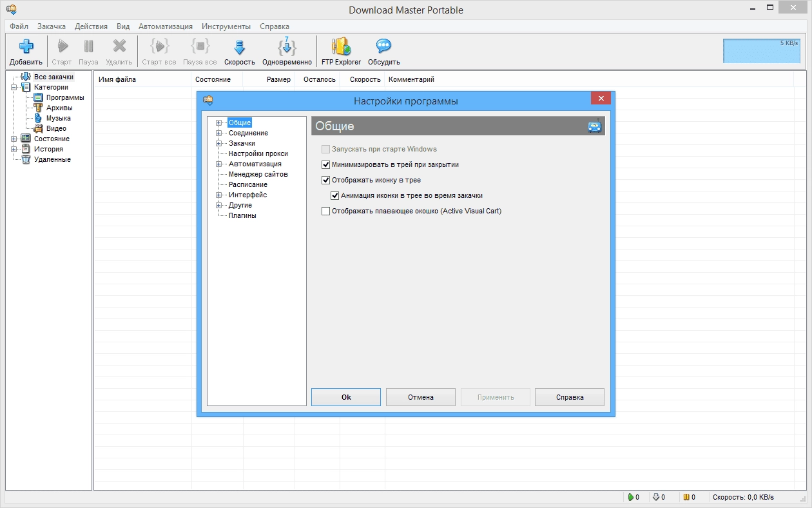Viewport: 812px width, 508px height.
Task: Expand the Другие settings node
Action: (x=219, y=205)
